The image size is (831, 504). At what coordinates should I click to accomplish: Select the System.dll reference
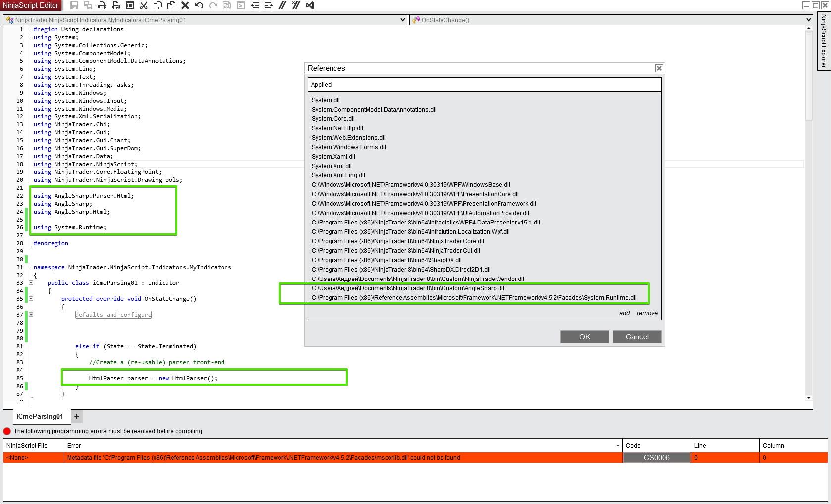pyautogui.click(x=326, y=100)
